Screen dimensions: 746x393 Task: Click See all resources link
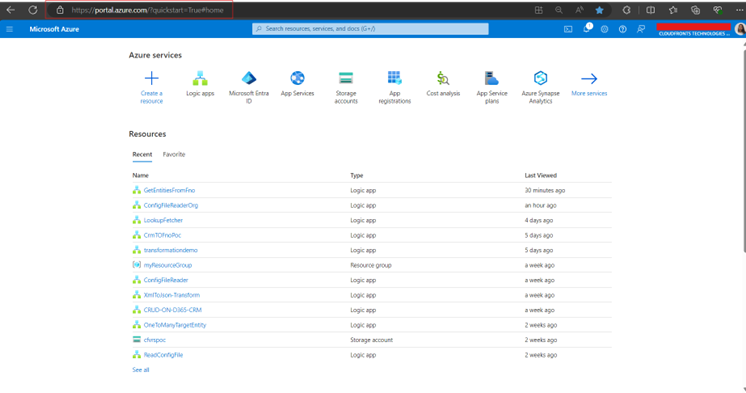(x=140, y=370)
